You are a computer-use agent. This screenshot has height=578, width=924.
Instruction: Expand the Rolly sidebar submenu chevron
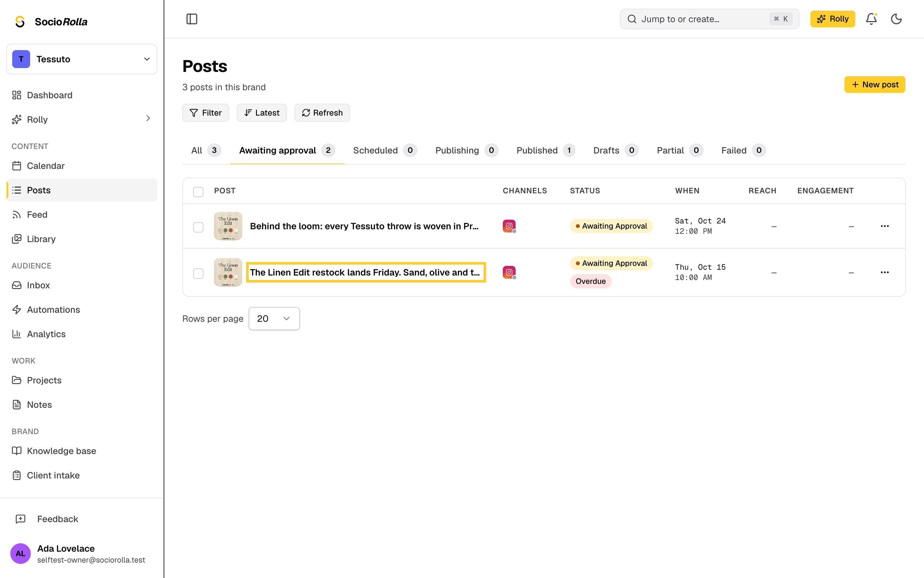coord(148,119)
